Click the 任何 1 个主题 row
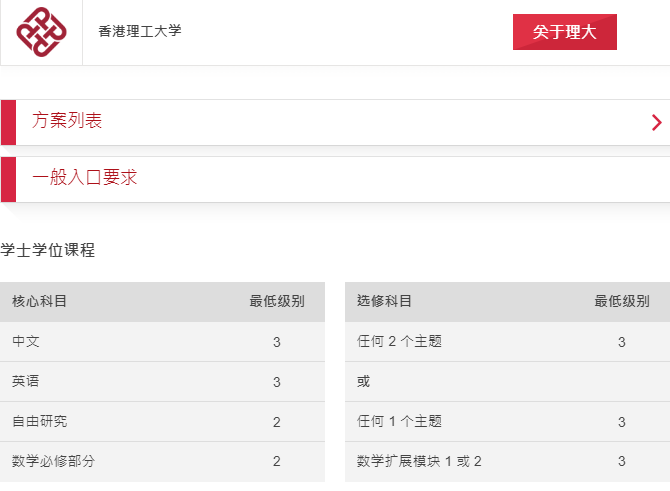Image resolution: width=670 pixels, height=491 pixels. coord(507,422)
